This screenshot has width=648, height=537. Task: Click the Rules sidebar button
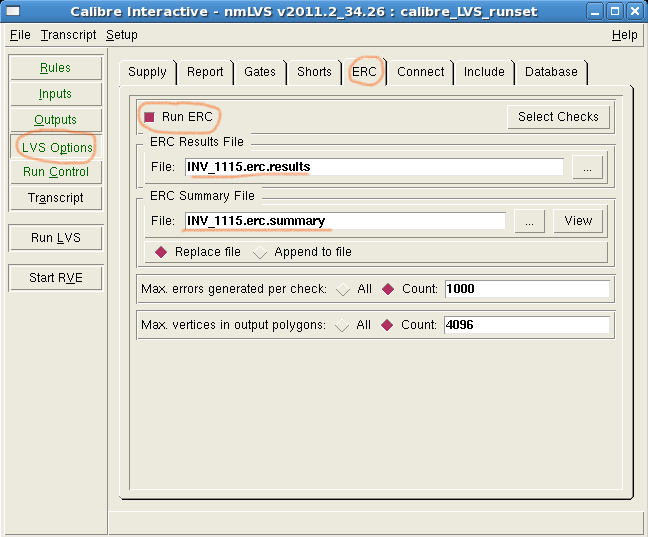(x=55, y=67)
